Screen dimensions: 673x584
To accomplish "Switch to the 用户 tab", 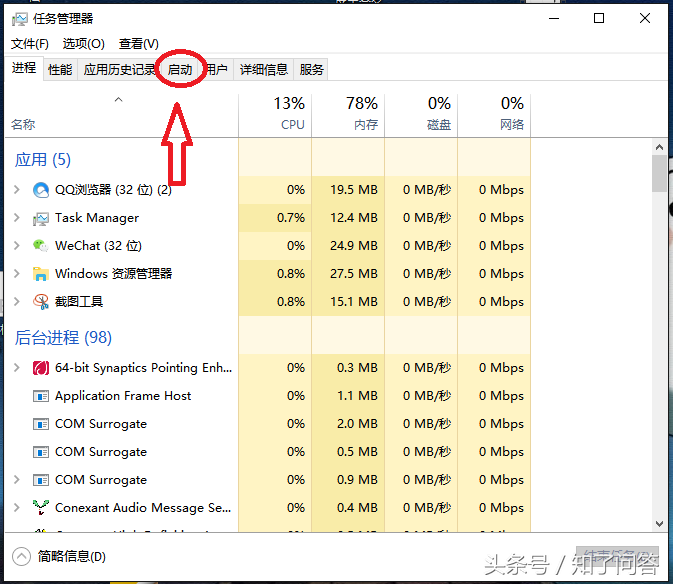I will (217, 70).
